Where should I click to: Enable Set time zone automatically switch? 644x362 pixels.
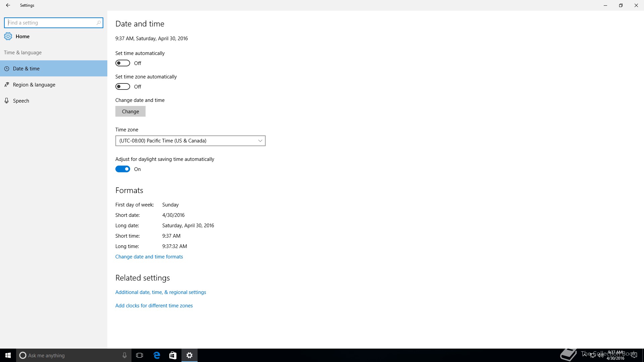(123, 86)
